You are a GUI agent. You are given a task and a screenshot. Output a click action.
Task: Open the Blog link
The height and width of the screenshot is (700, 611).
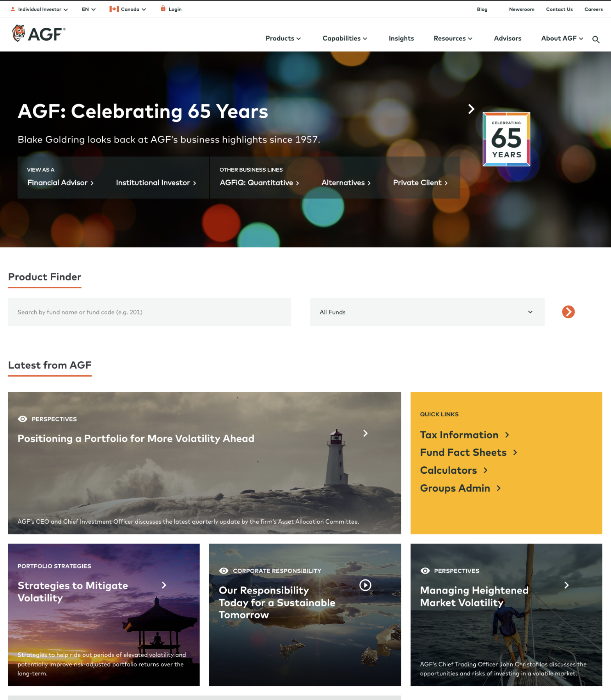[x=482, y=9]
